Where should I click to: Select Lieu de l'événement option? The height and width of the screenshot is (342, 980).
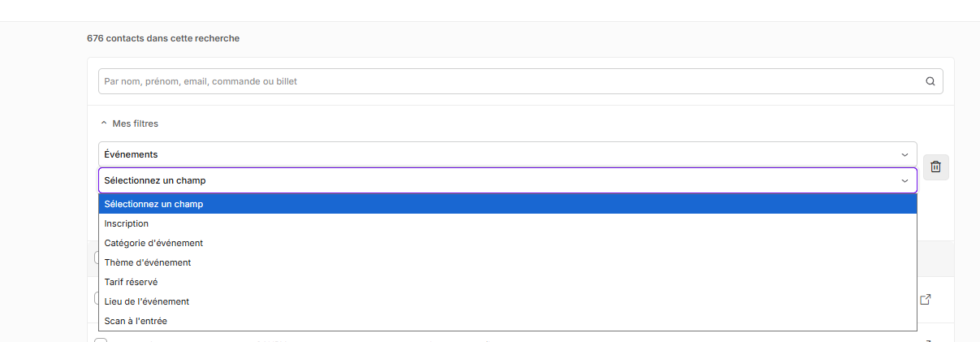pyautogui.click(x=507, y=301)
